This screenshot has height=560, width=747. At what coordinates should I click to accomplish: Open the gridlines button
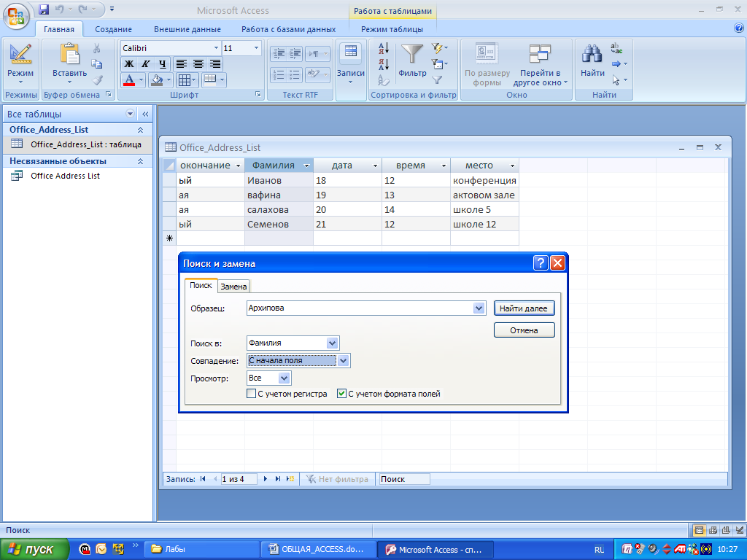coord(187,79)
